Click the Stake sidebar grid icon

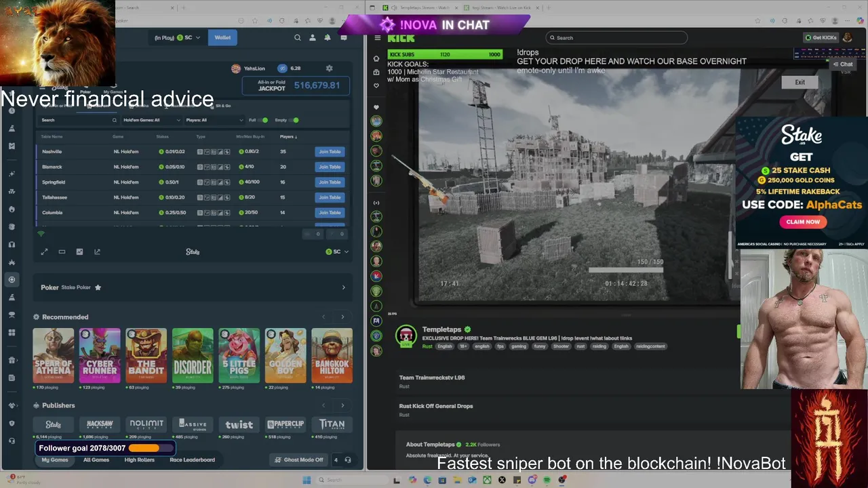tap(12, 332)
